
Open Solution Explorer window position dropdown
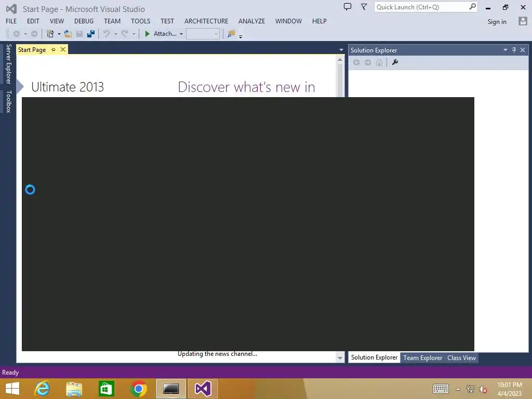point(505,50)
